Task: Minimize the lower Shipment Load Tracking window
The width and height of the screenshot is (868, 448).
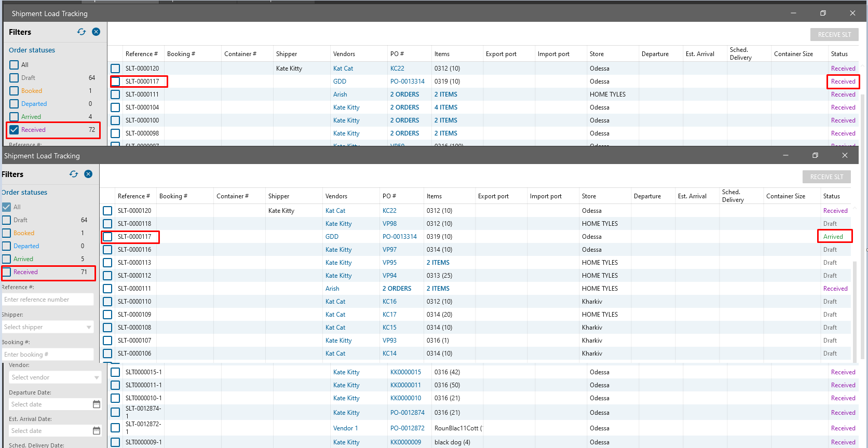Action: tap(785, 155)
